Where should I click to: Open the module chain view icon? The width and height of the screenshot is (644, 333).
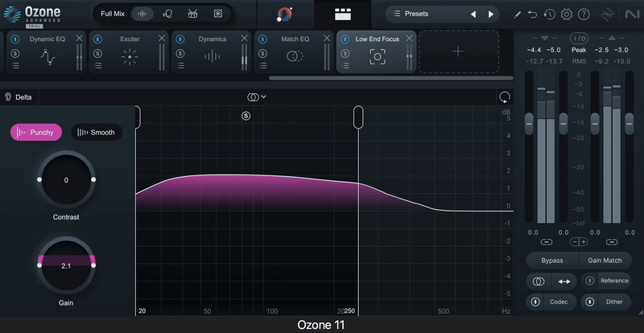(x=344, y=14)
